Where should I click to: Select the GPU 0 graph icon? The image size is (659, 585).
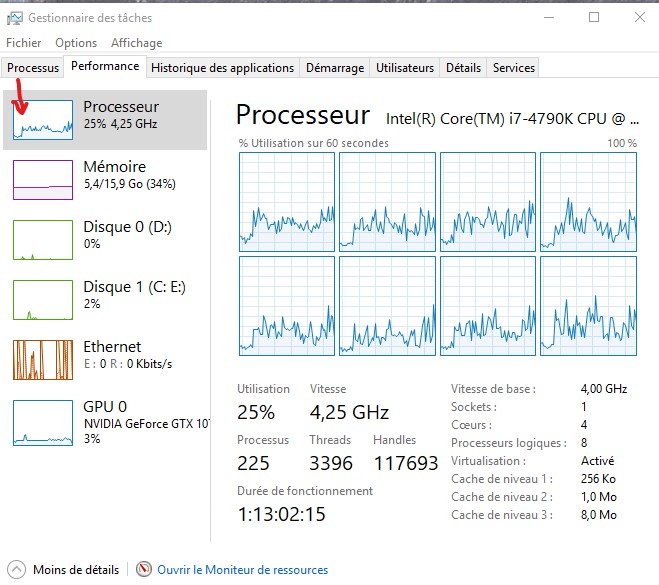point(43,423)
